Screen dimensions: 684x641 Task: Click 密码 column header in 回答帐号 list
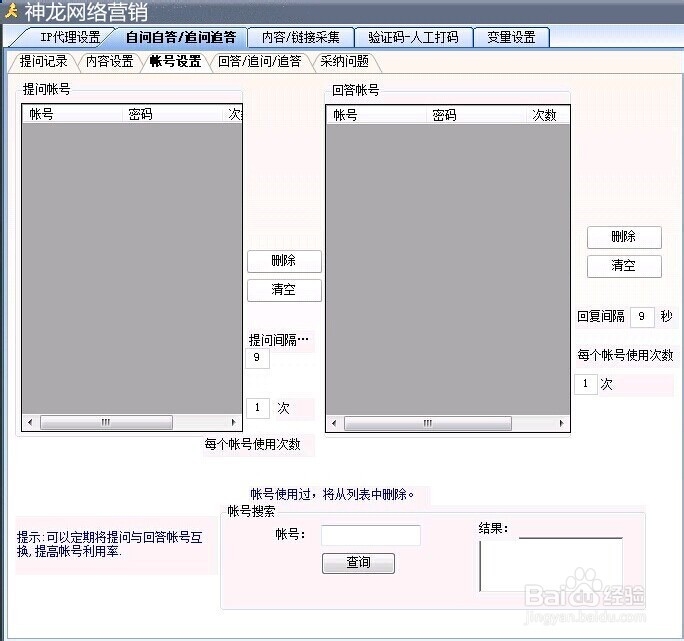(476, 115)
